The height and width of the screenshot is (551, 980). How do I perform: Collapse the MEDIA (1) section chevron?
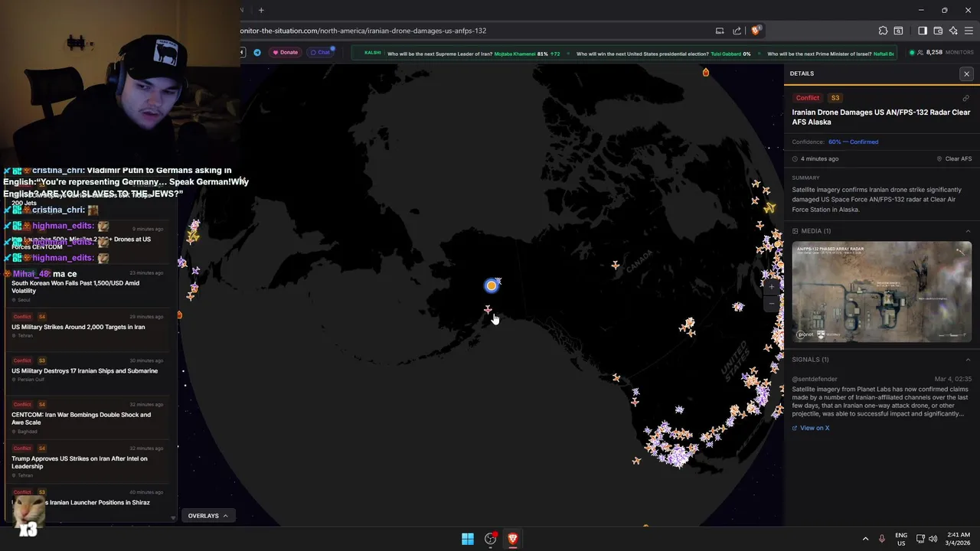pyautogui.click(x=968, y=231)
